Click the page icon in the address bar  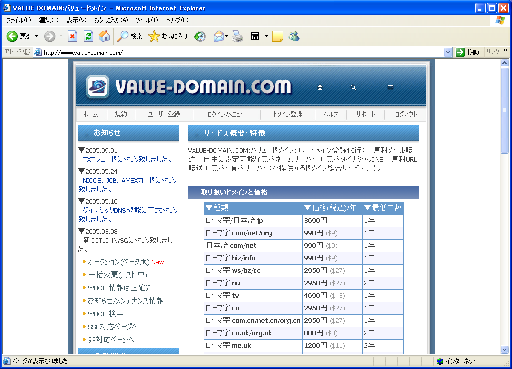pos(38,52)
